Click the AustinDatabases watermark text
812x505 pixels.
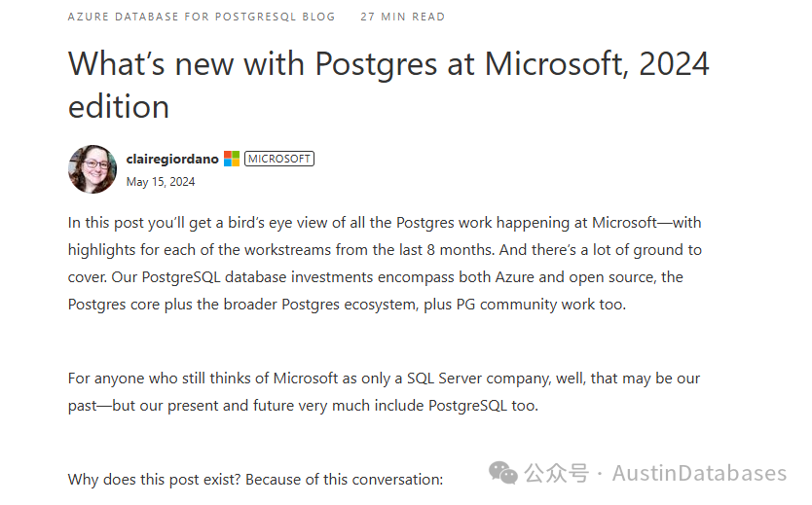pyautogui.click(x=699, y=474)
